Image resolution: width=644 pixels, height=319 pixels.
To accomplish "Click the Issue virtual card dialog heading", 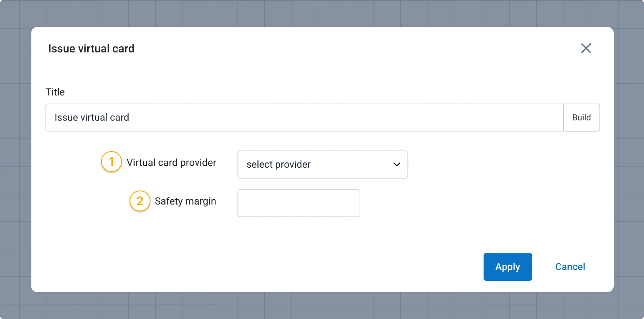I will click(x=91, y=49).
